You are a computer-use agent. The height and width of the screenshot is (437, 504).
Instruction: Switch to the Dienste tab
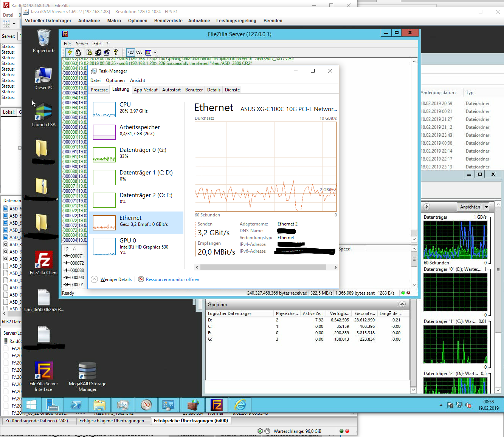pyautogui.click(x=232, y=90)
